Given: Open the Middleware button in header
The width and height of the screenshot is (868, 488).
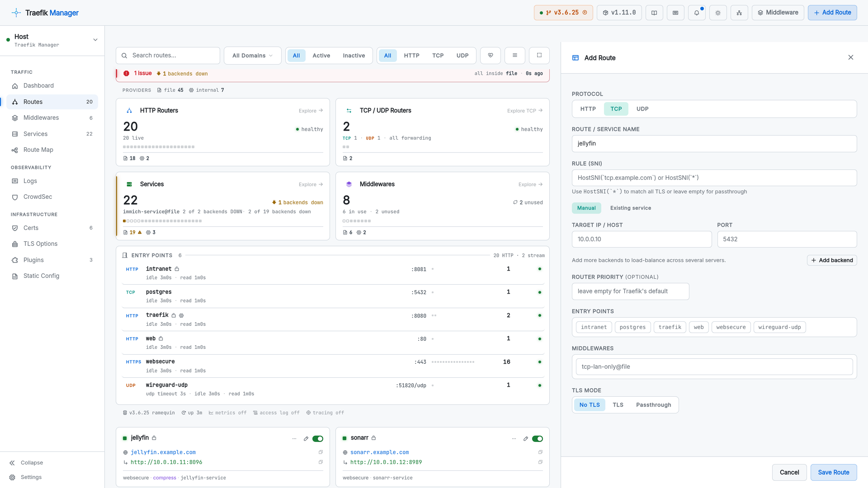Looking at the screenshot, I should click(x=778, y=13).
